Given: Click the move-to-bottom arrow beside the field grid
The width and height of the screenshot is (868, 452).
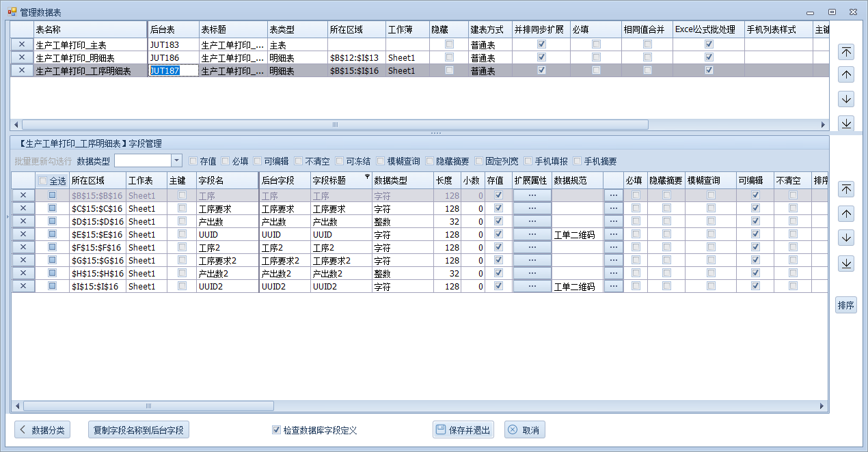Looking at the screenshot, I should 846,264.
